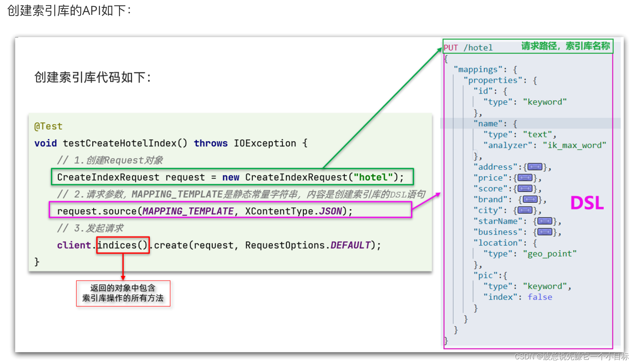The width and height of the screenshot is (635, 364).
Task: Click the highlighted "name": { line
Action: point(495,124)
